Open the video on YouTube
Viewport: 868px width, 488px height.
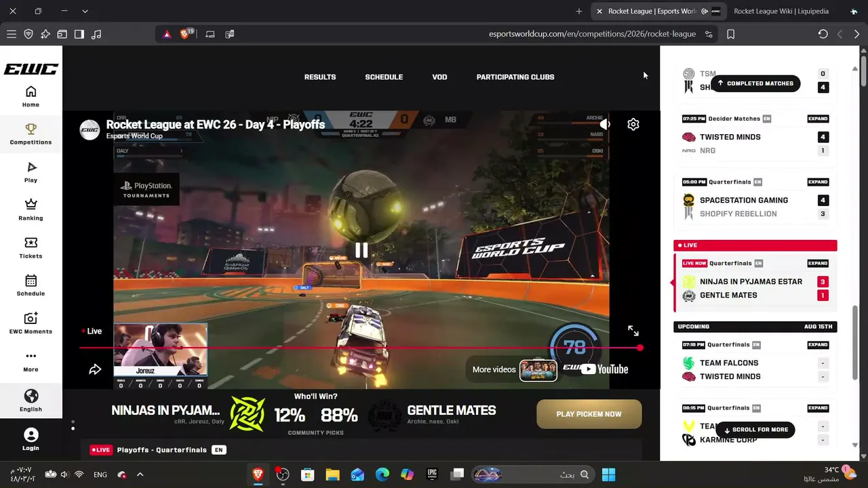point(604,369)
